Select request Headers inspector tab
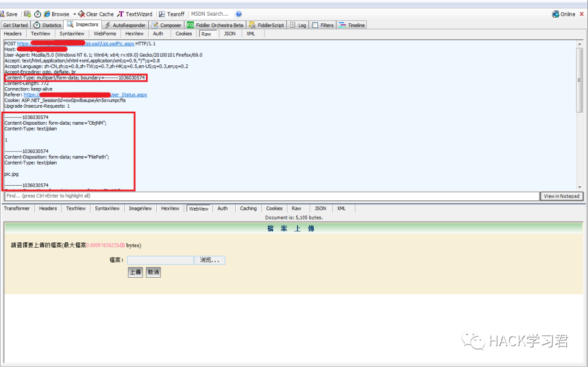The height and width of the screenshot is (367, 588). point(13,34)
